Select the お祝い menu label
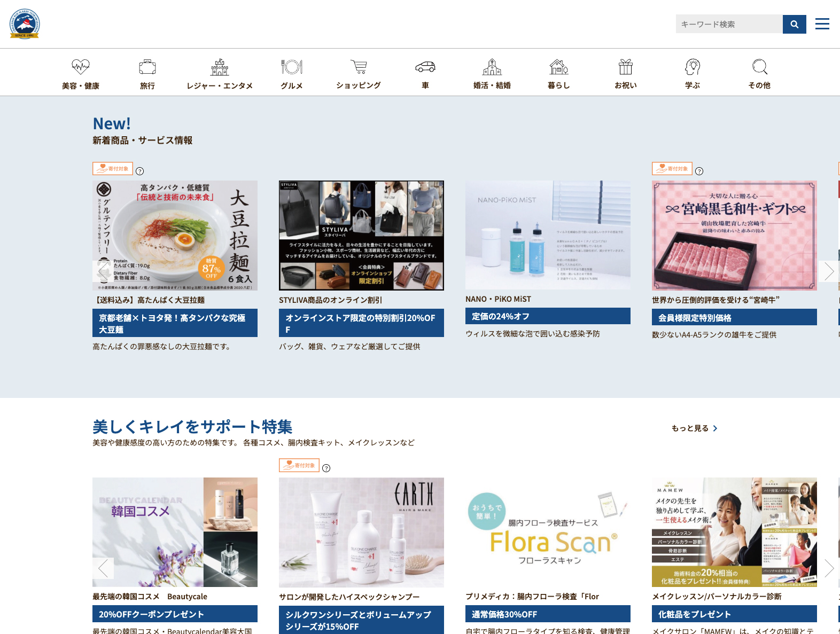The image size is (840, 634). tap(626, 85)
